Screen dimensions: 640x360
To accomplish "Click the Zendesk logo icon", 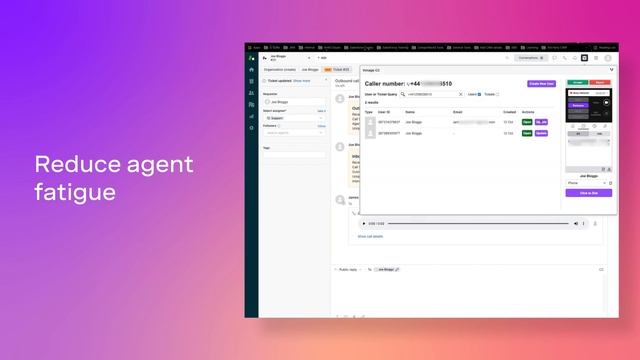I will pos(251,58).
